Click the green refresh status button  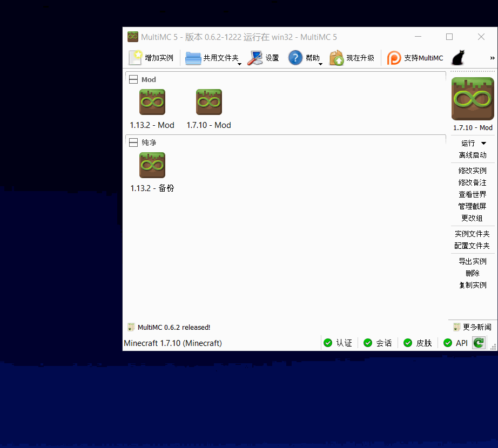pos(479,343)
